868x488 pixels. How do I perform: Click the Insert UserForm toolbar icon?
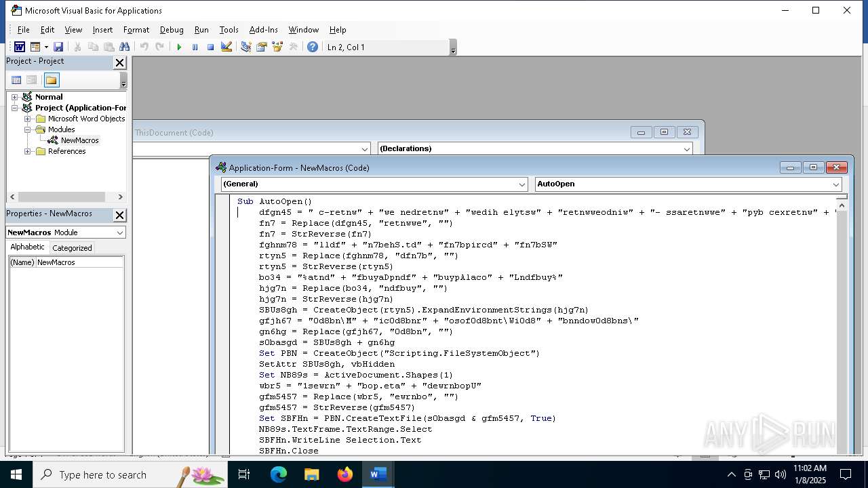[35, 47]
